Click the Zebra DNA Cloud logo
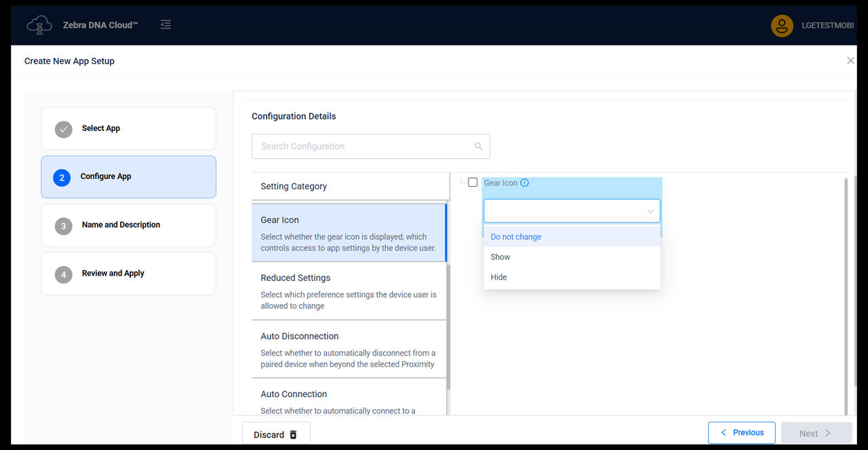The height and width of the screenshot is (450, 868). pyautogui.click(x=39, y=24)
